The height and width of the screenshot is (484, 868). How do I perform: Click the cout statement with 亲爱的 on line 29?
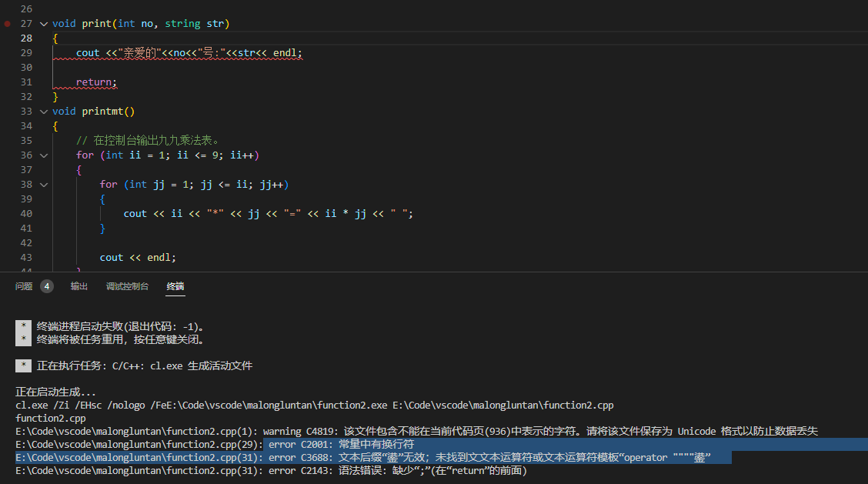tap(189, 53)
